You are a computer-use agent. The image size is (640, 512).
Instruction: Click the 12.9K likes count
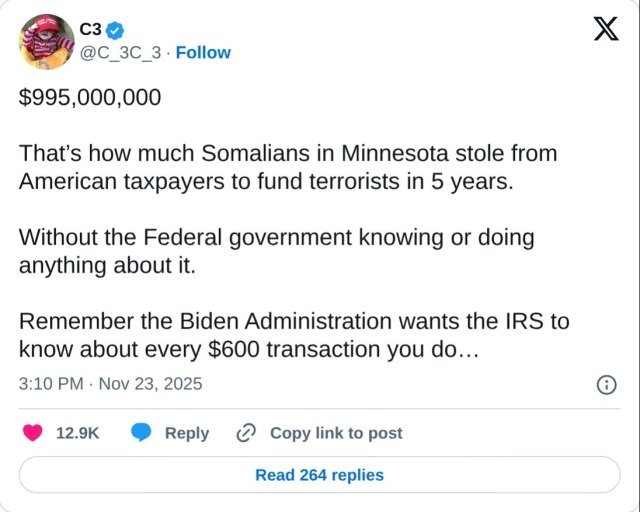tap(76, 433)
